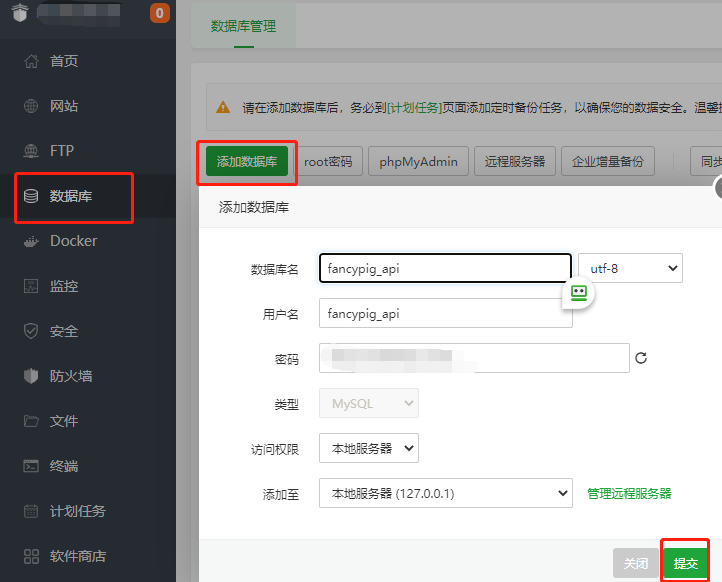The image size is (722, 582).
Task: Follow the [计划任务] link in notice
Action: tap(414, 108)
